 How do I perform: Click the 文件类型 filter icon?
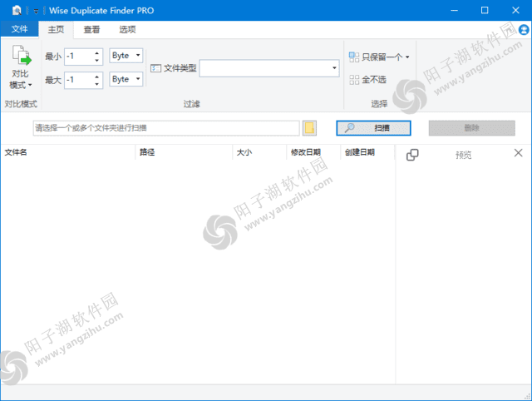(x=155, y=68)
